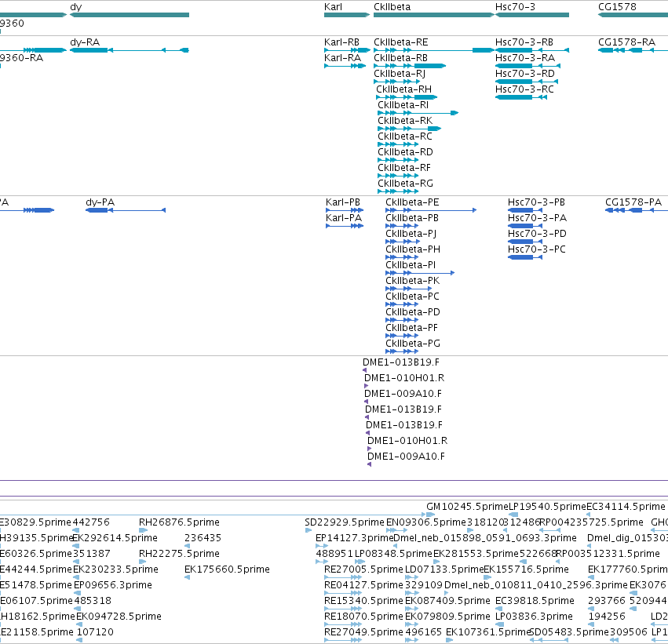
Task: Click the Karl-PB protein label
Action: pyautogui.click(x=343, y=202)
